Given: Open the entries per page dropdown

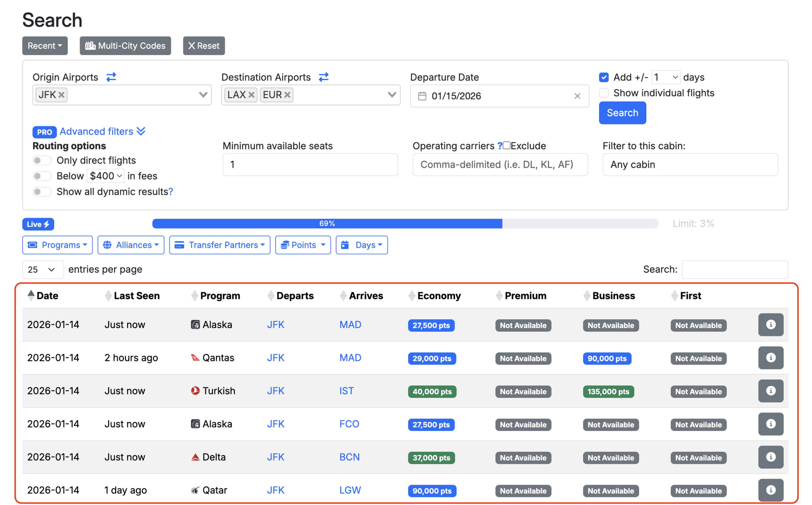Looking at the screenshot, I should (x=43, y=269).
